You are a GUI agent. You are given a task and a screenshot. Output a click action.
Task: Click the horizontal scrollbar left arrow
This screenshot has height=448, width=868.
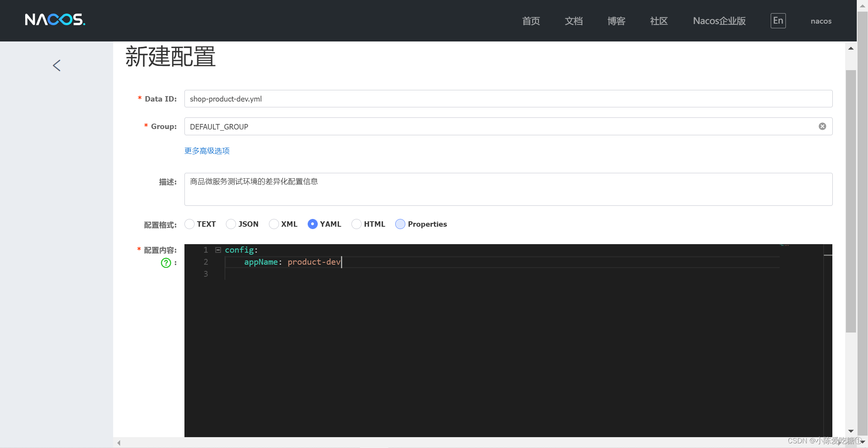[119, 443]
